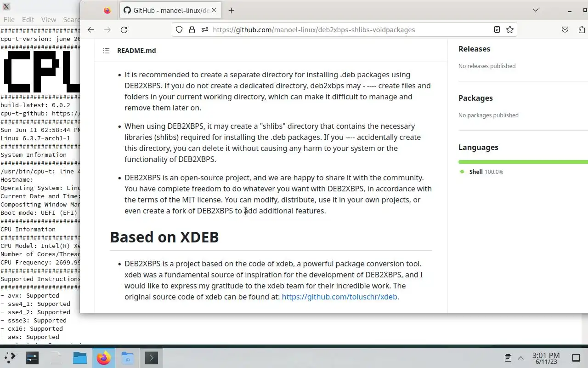The image size is (588, 368).
Task: Open the home folder taskbar icon
Action: (128, 357)
